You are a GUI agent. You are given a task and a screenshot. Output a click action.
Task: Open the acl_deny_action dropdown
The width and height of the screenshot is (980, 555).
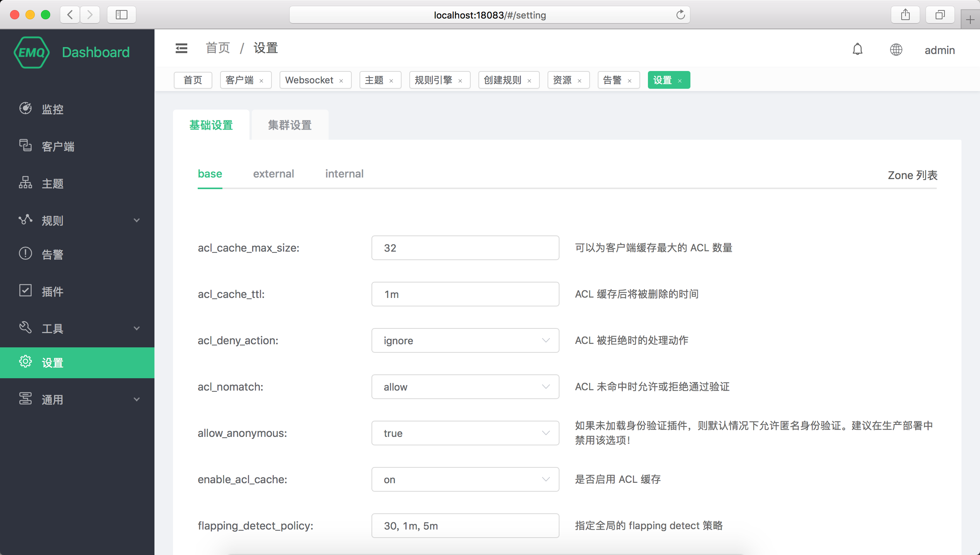click(465, 340)
